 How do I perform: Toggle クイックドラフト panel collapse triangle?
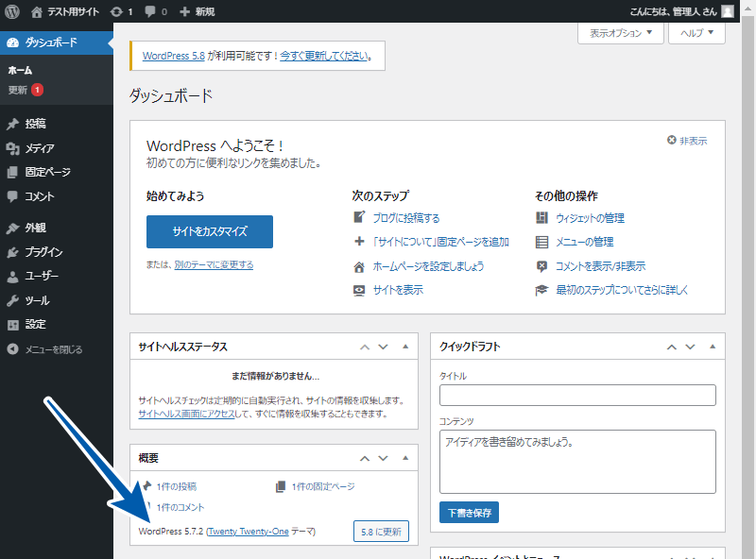(713, 347)
